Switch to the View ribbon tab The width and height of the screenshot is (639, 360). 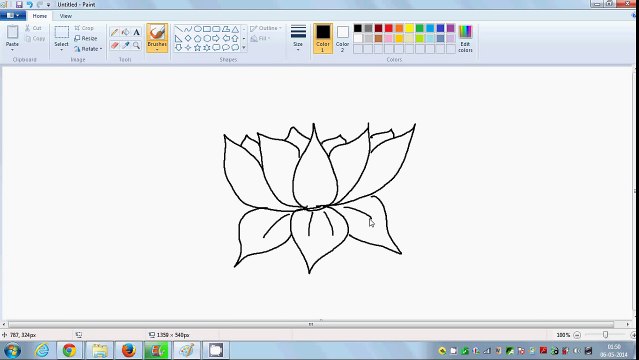[x=66, y=16]
